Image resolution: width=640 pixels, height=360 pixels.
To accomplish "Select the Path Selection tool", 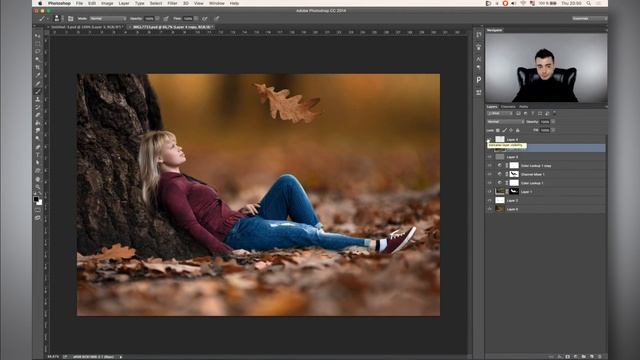I will 38,162.
